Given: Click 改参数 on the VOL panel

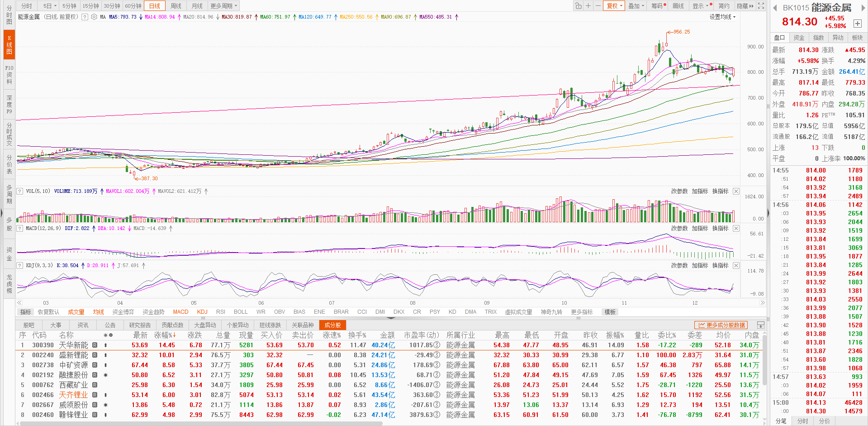Looking at the screenshot, I should click(679, 191).
